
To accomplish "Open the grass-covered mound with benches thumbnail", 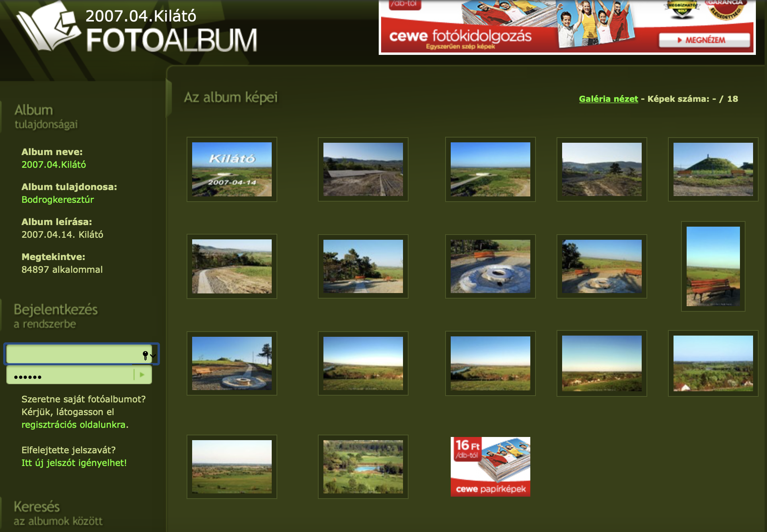I will pos(713,169).
